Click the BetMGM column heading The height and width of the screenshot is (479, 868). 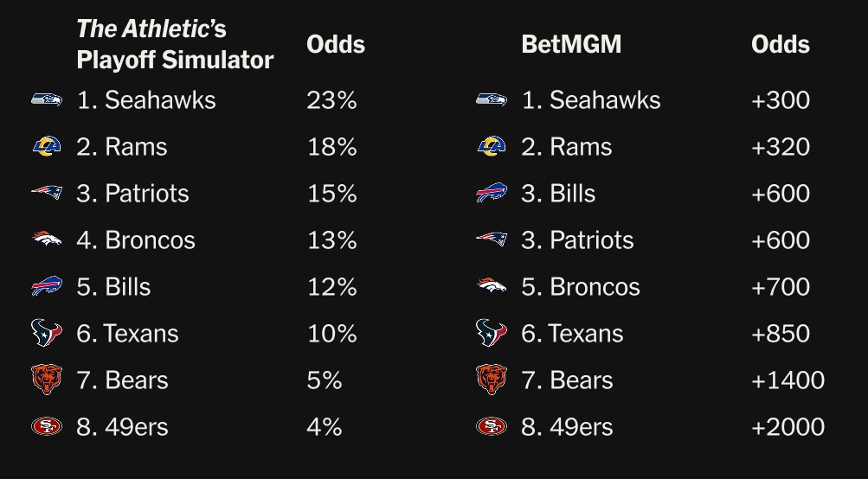571,44
